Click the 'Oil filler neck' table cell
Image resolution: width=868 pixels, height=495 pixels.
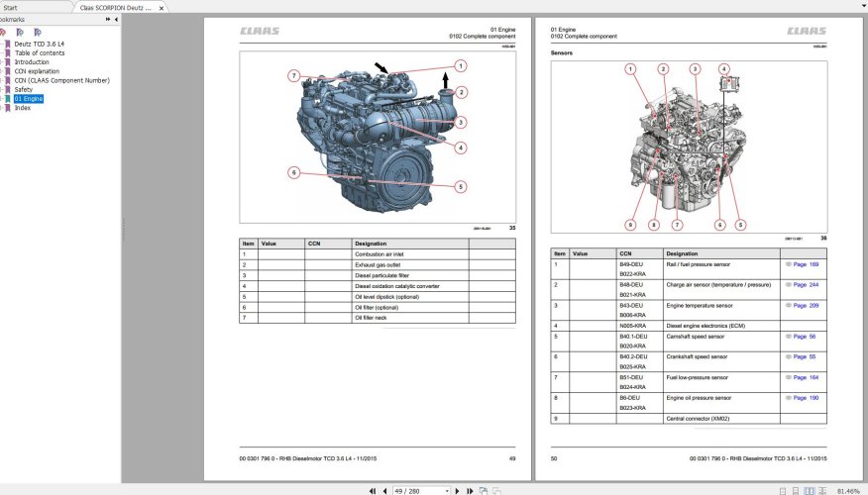[x=410, y=318]
